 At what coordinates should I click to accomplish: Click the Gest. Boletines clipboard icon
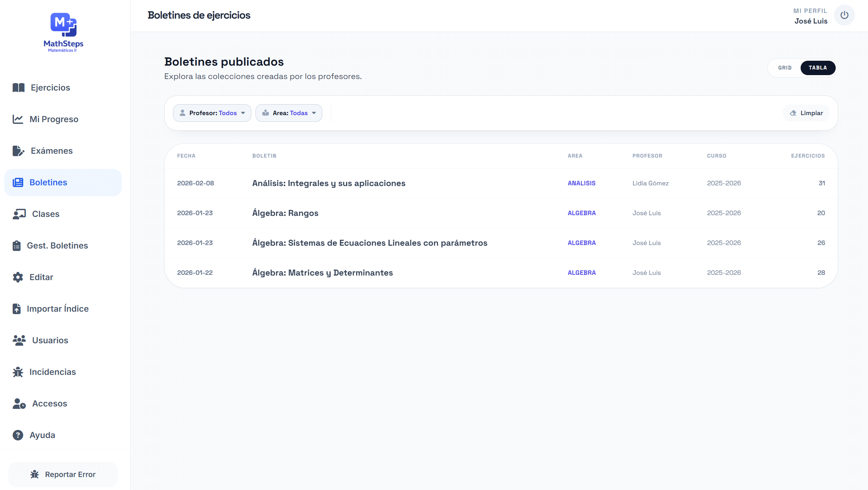point(16,246)
